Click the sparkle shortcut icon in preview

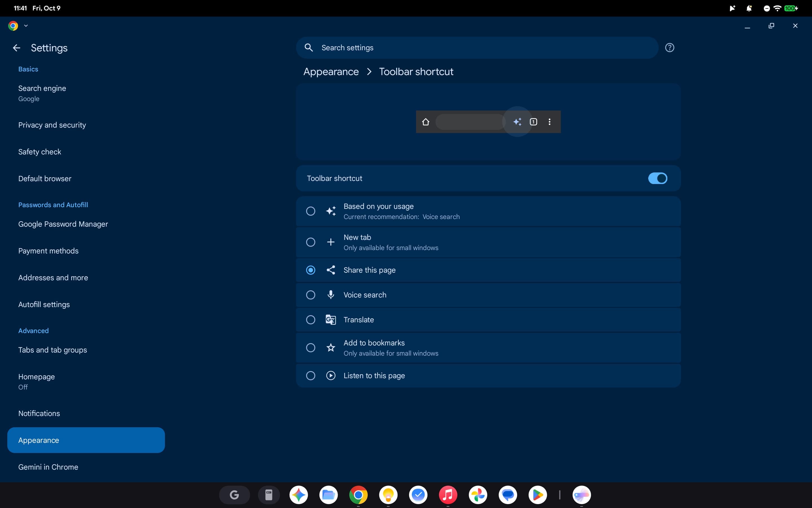coord(517,122)
